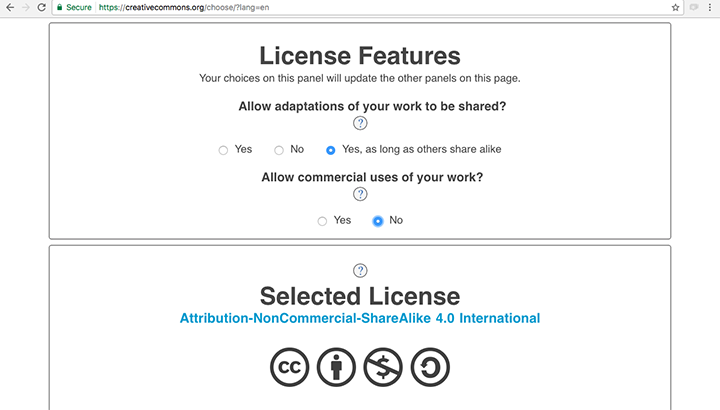Select Yes for commercial uses

coord(322,221)
